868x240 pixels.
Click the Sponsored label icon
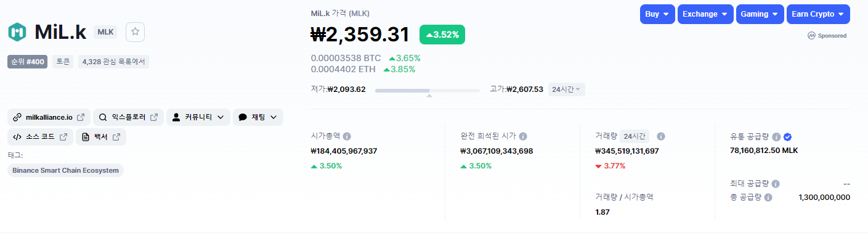[x=811, y=36]
